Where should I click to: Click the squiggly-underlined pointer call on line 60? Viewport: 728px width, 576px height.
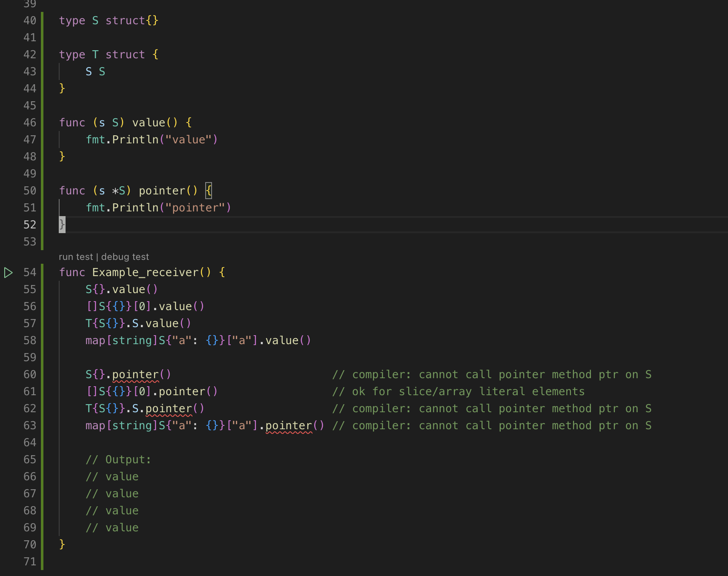point(135,375)
